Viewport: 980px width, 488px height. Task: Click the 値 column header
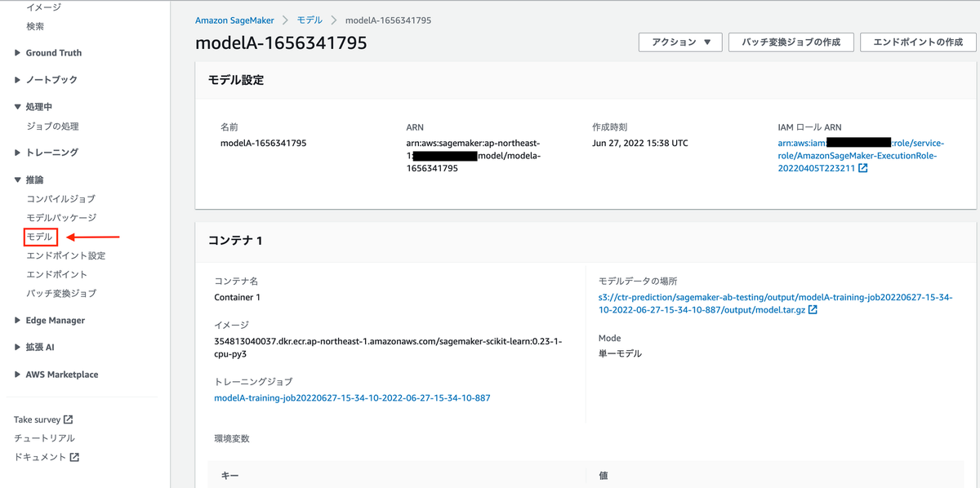pyautogui.click(x=604, y=475)
